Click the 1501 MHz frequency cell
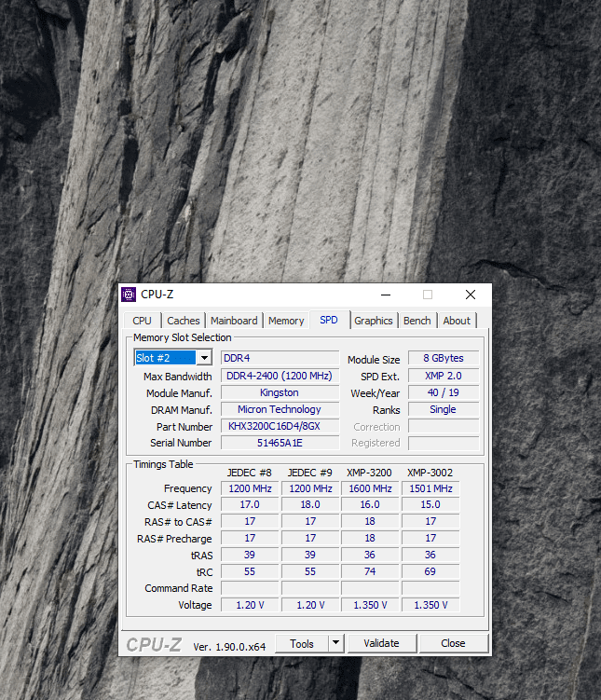The height and width of the screenshot is (700, 601). tap(430, 488)
